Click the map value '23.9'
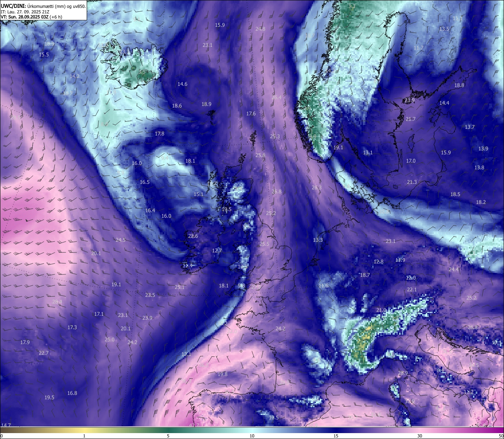The image size is (504, 439). [147, 318]
